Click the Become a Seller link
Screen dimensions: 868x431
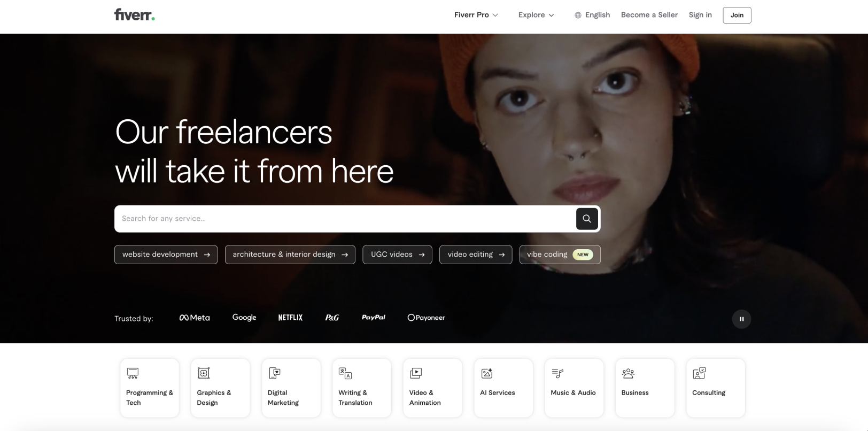649,15
